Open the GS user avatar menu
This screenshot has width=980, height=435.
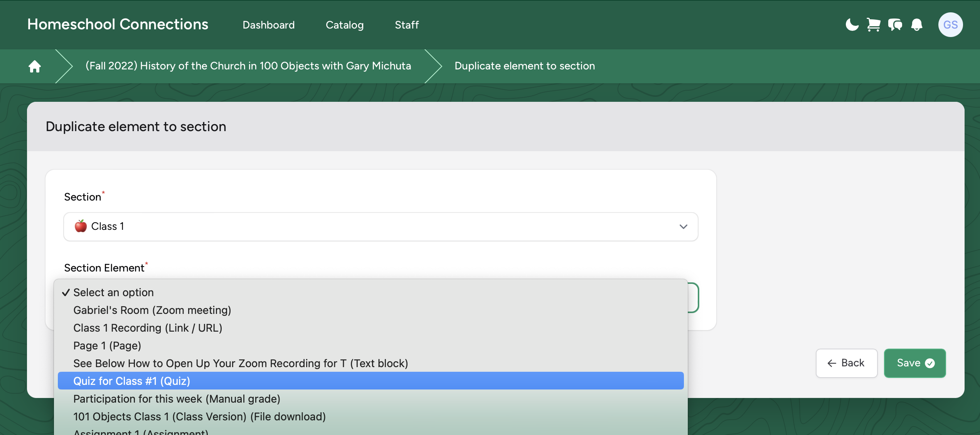pyautogui.click(x=950, y=25)
